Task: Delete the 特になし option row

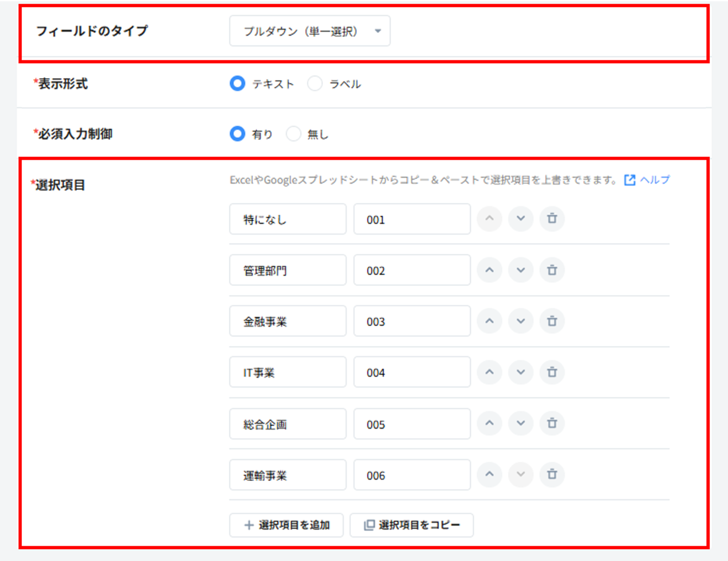Action: [552, 219]
